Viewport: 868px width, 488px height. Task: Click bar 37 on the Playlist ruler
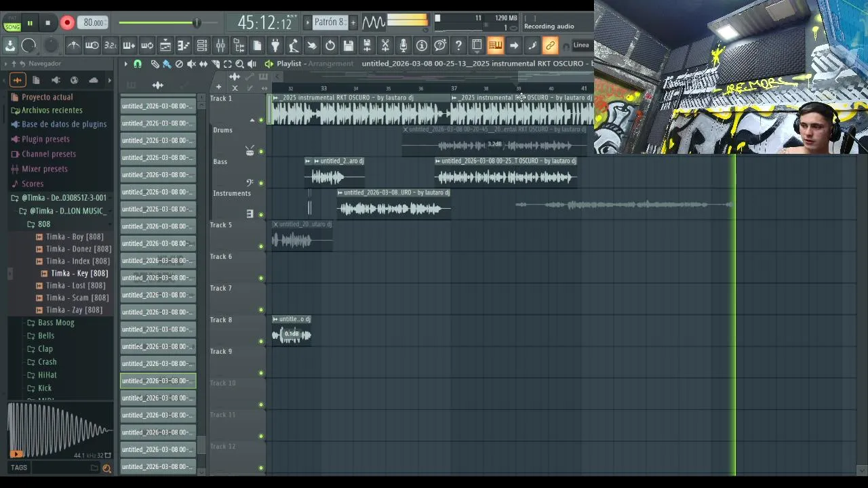coord(454,88)
